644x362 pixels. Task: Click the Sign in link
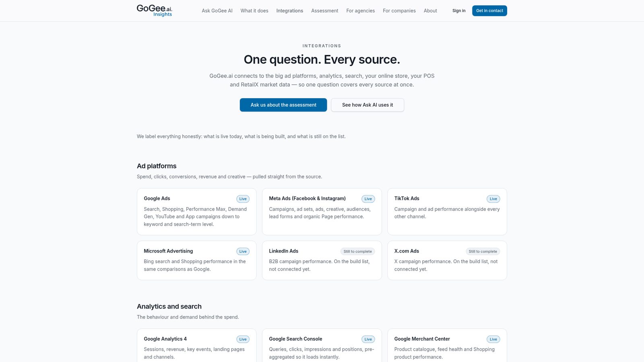tap(459, 11)
